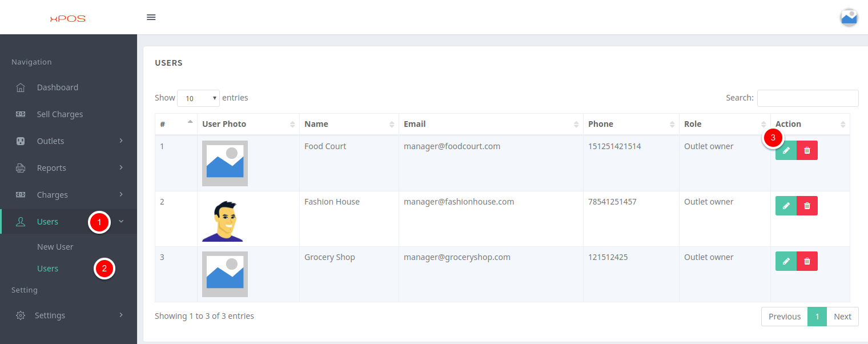Click phone number 78541251457
Image resolution: width=868 pixels, height=344 pixels.
(612, 202)
